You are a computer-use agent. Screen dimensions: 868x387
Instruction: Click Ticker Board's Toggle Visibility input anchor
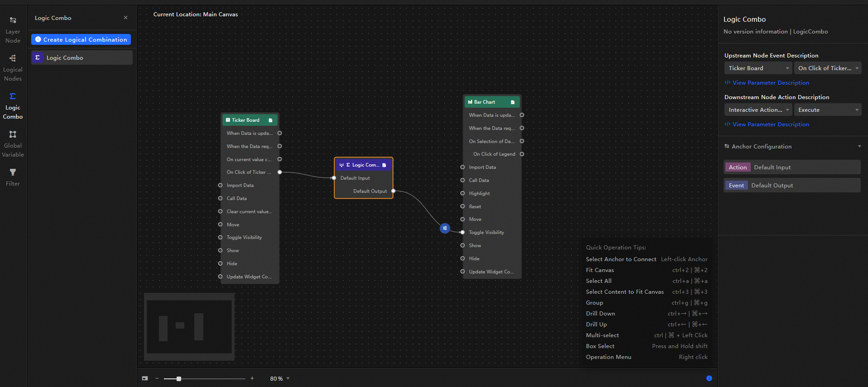coord(220,237)
